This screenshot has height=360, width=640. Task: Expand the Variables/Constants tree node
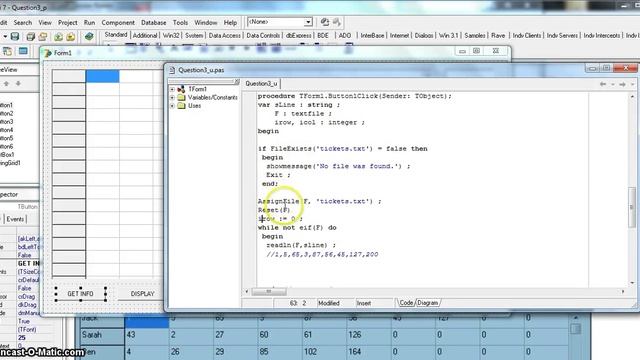tap(172, 98)
